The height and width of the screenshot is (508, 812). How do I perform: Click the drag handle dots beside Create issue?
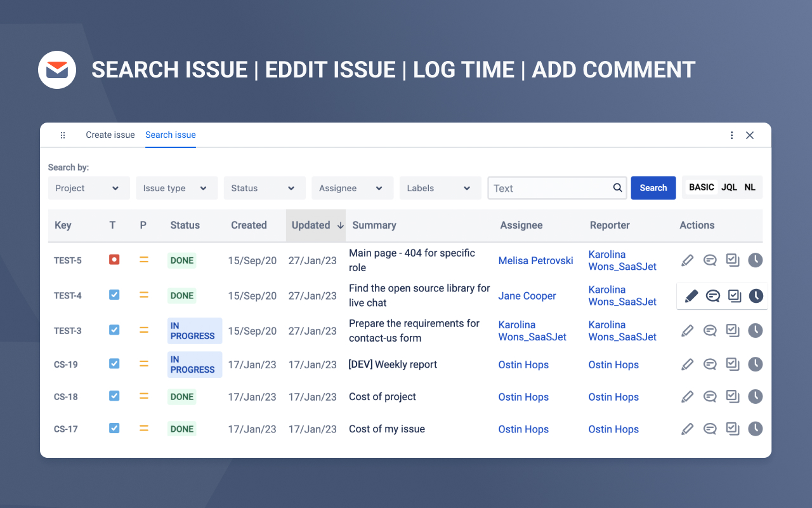(x=63, y=135)
